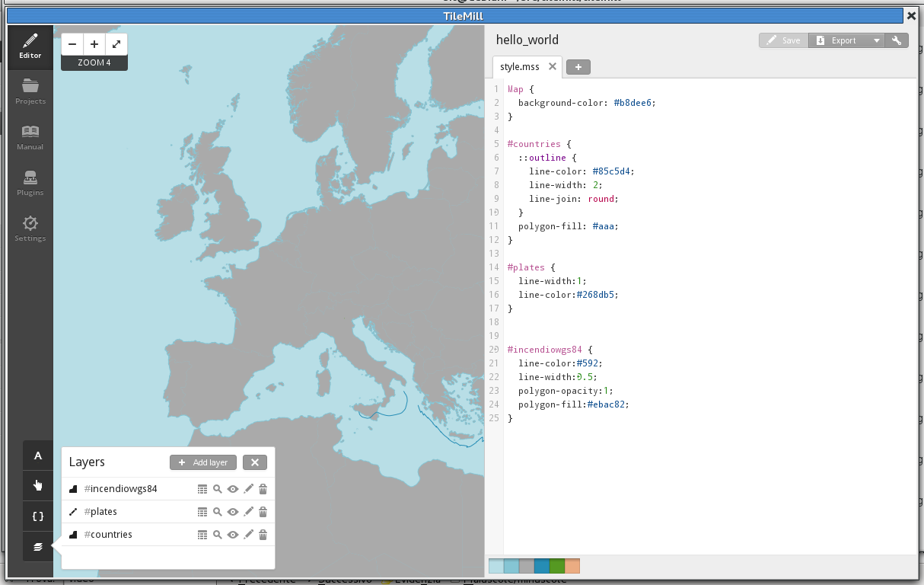
Task: Click the Fonts 'A' tool button
Action: (x=38, y=456)
